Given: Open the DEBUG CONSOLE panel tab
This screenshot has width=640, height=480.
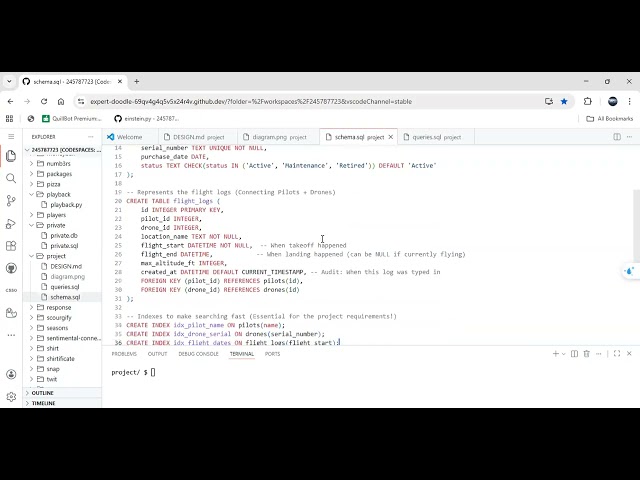Looking at the screenshot, I should point(198,353).
